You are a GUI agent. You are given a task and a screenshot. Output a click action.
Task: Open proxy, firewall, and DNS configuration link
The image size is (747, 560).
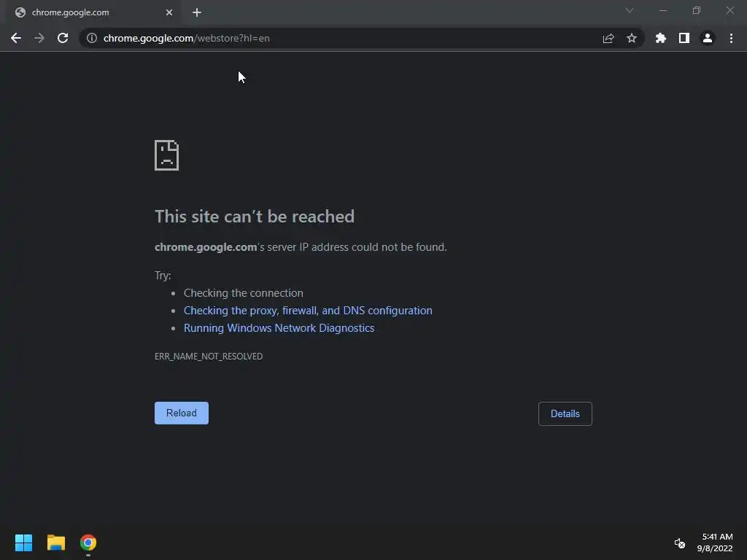(x=309, y=311)
